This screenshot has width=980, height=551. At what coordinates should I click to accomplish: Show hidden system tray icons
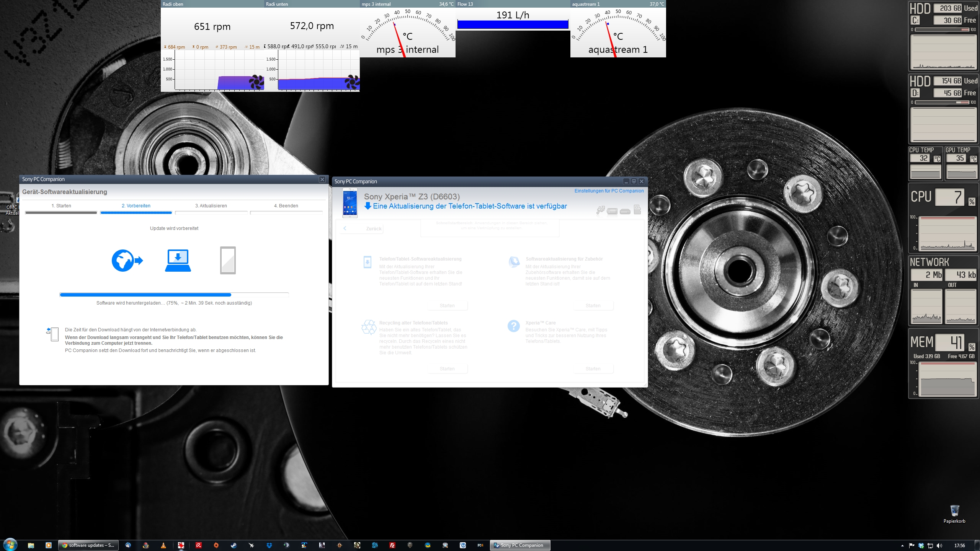pos(902,546)
